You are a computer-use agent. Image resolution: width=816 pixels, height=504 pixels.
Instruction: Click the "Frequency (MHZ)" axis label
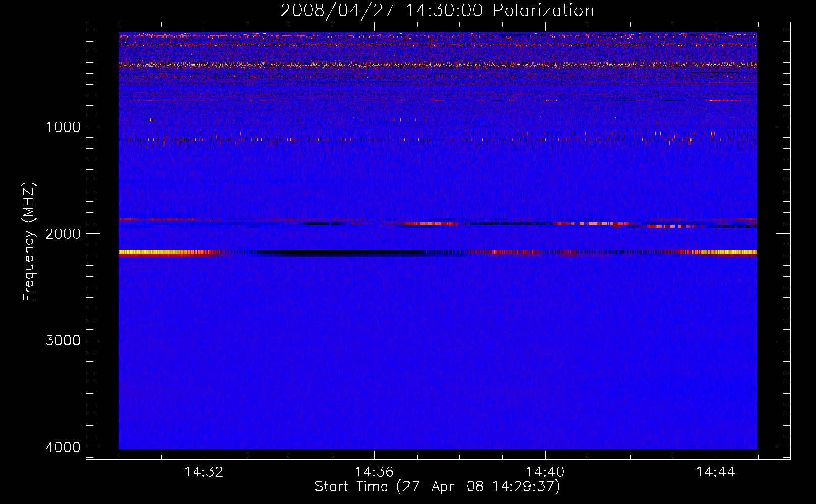coord(29,242)
